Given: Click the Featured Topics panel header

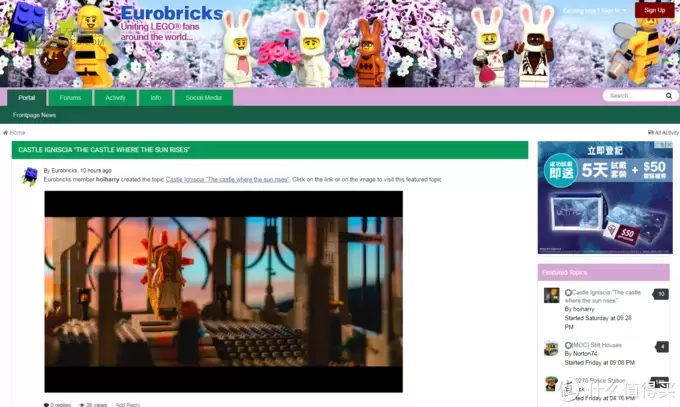Looking at the screenshot, I should (603, 272).
